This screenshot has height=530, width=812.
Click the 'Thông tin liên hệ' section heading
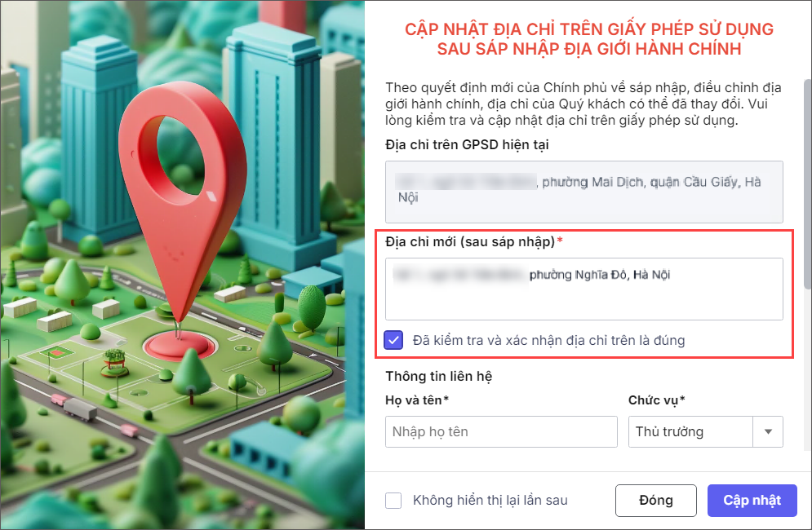point(438,376)
